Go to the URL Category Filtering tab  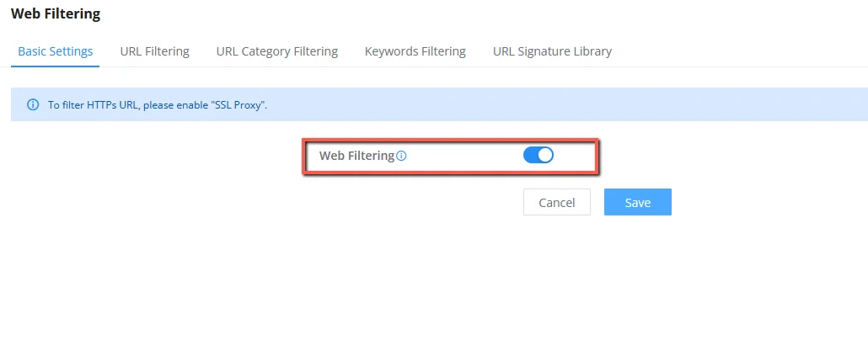pos(276,51)
